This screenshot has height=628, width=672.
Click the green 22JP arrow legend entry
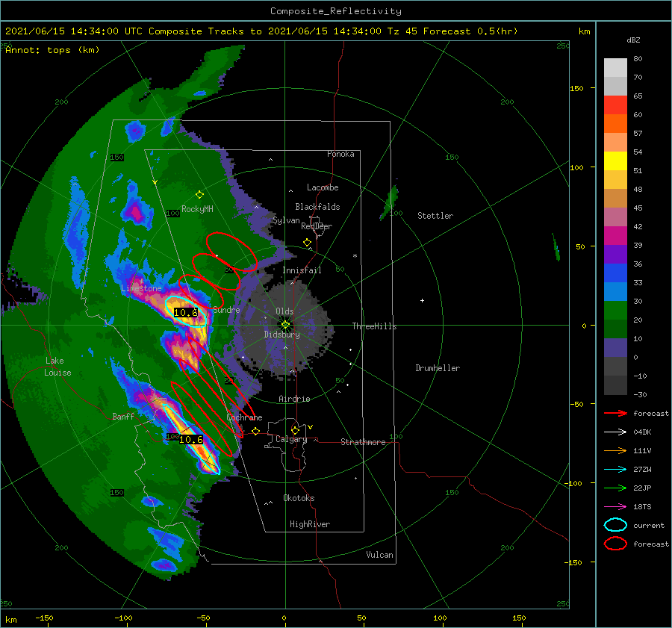[x=615, y=488]
